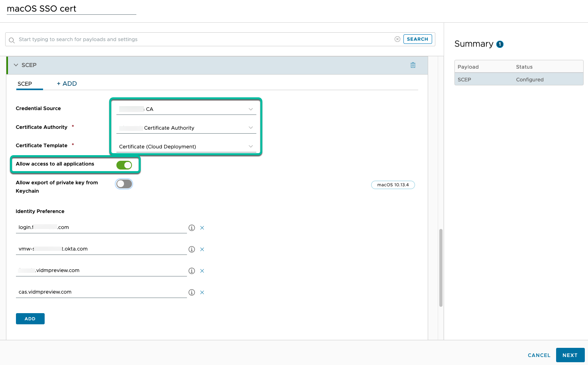This screenshot has height=365, width=588.
Task: Show info for login identity preference
Action: pyautogui.click(x=192, y=228)
